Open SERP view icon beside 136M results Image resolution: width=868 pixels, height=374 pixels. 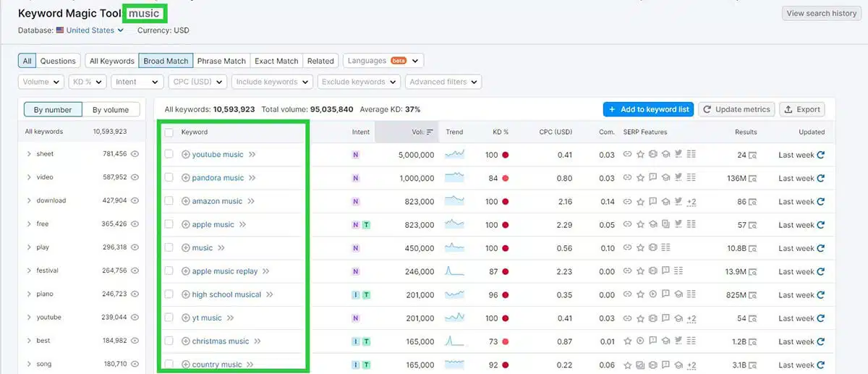point(752,178)
